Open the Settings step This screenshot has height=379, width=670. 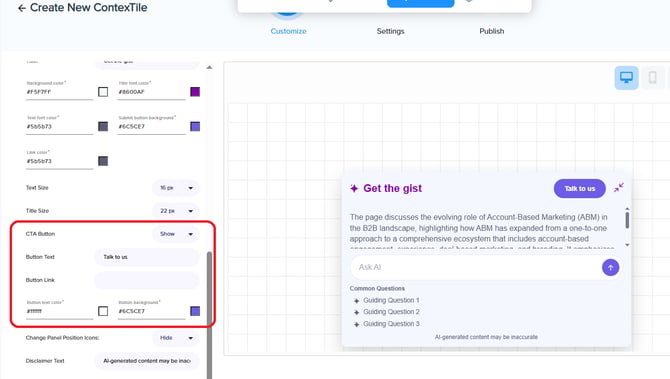click(x=391, y=31)
